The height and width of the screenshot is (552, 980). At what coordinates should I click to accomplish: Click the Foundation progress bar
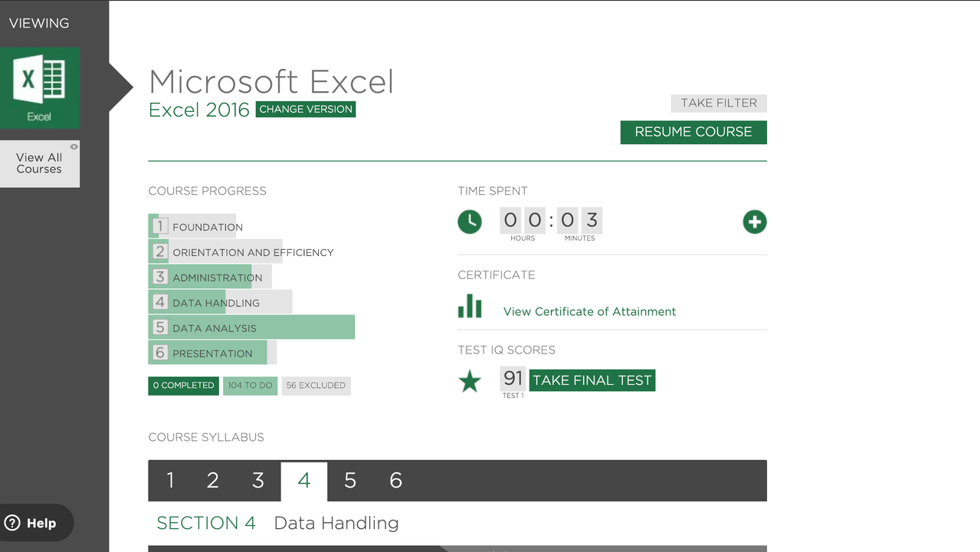pyautogui.click(x=192, y=226)
